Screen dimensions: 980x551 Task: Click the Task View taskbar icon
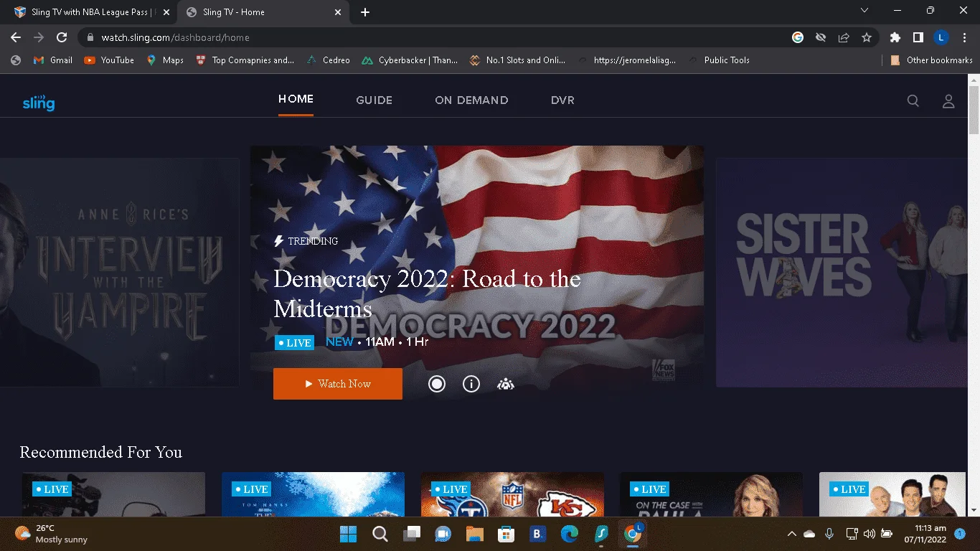point(412,534)
